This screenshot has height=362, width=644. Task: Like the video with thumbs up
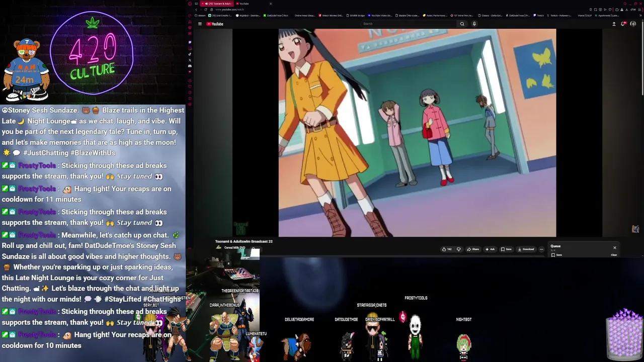point(447,249)
